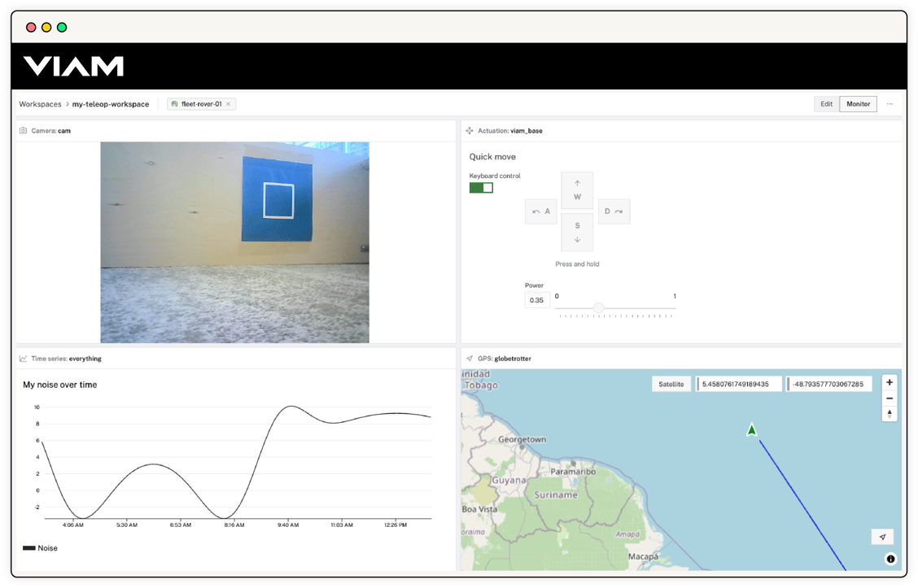Zoom in on the GPS map
Image resolution: width=918 pixels, height=588 pixels.
[890, 382]
